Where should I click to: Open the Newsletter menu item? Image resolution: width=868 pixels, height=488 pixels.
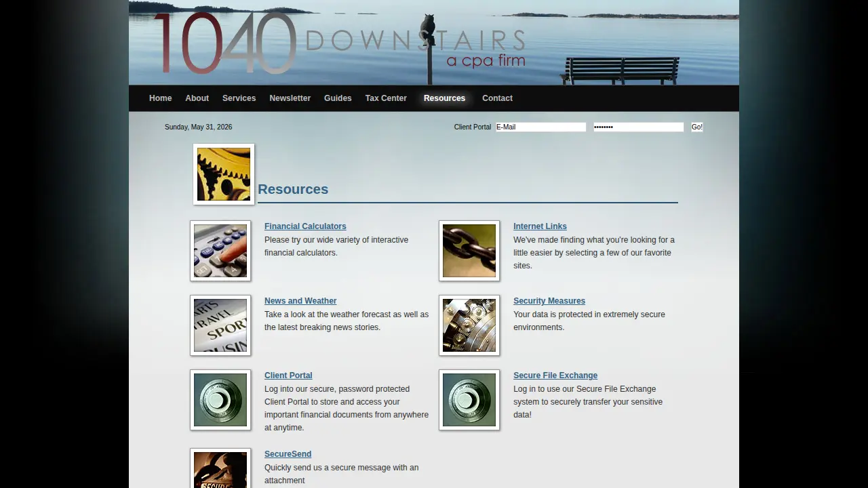(x=290, y=98)
